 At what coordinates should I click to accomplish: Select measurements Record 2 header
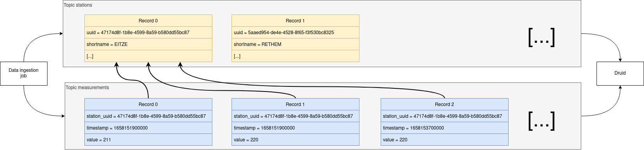[445, 104]
